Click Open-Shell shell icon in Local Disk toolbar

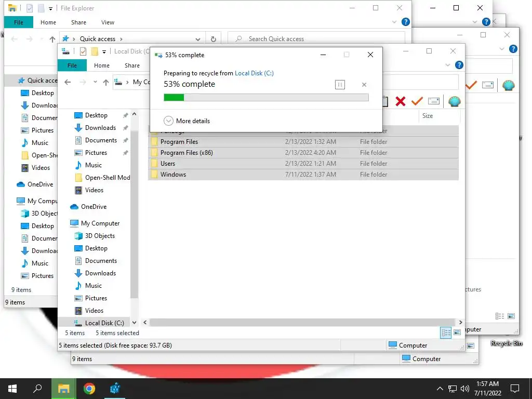tap(454, 101)
